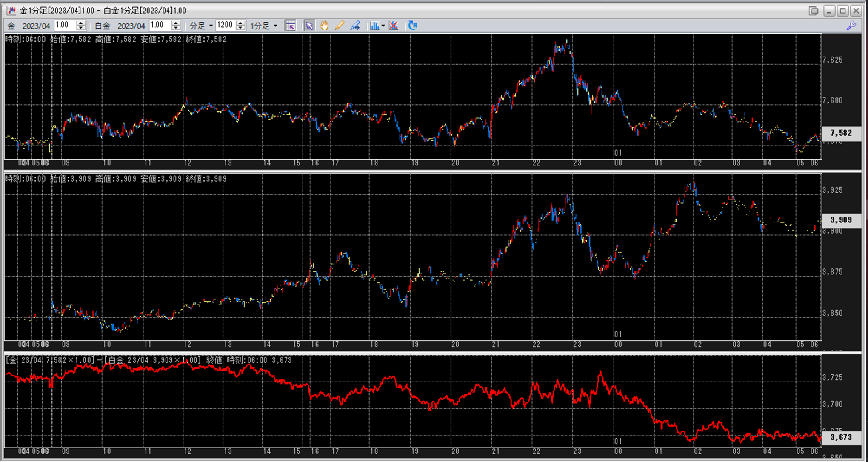Open the technical indicator chart icon
The image size is (868, 462).
(x=374, y=26)
